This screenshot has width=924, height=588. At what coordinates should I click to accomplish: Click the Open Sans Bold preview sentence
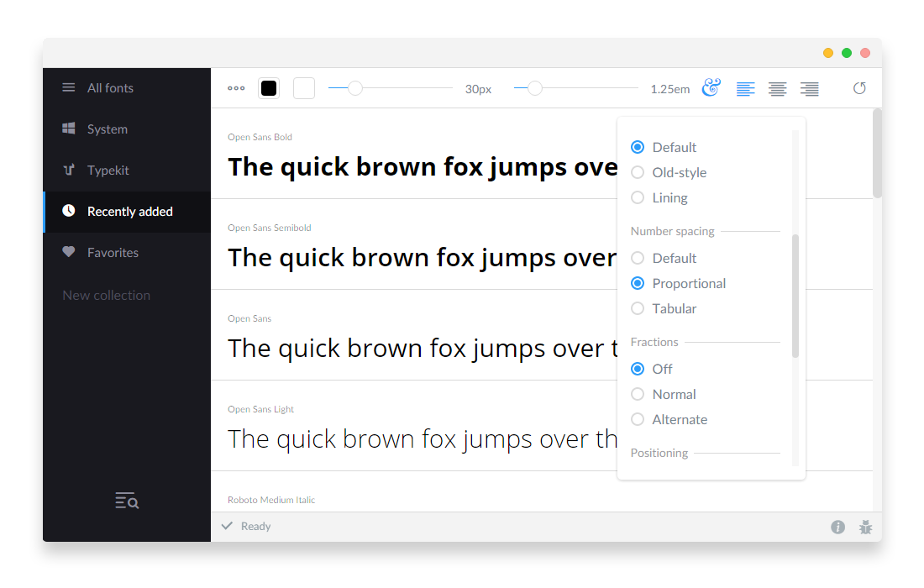coord(423,167)
